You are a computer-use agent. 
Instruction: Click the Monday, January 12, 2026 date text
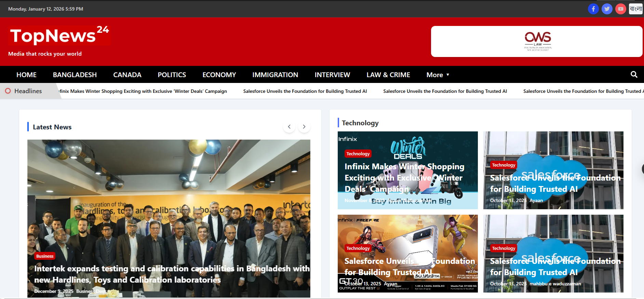coord(45,9)
